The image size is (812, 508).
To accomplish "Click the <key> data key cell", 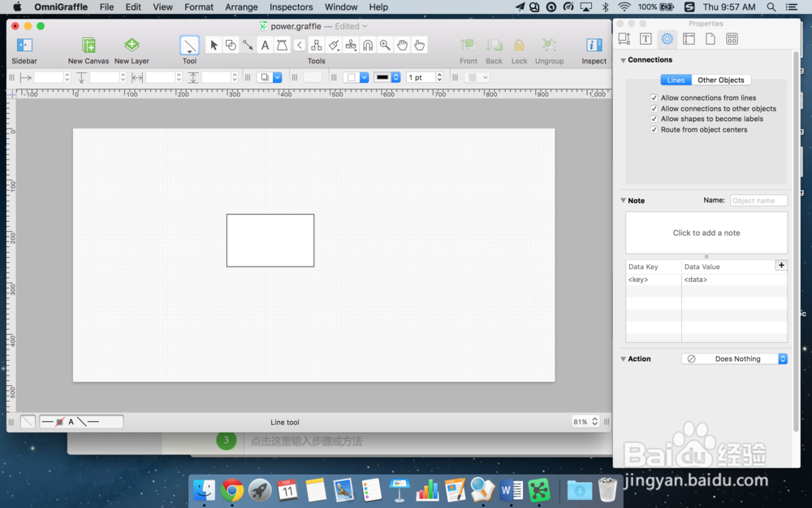I will pyautogui.click(x=654, y=280).
